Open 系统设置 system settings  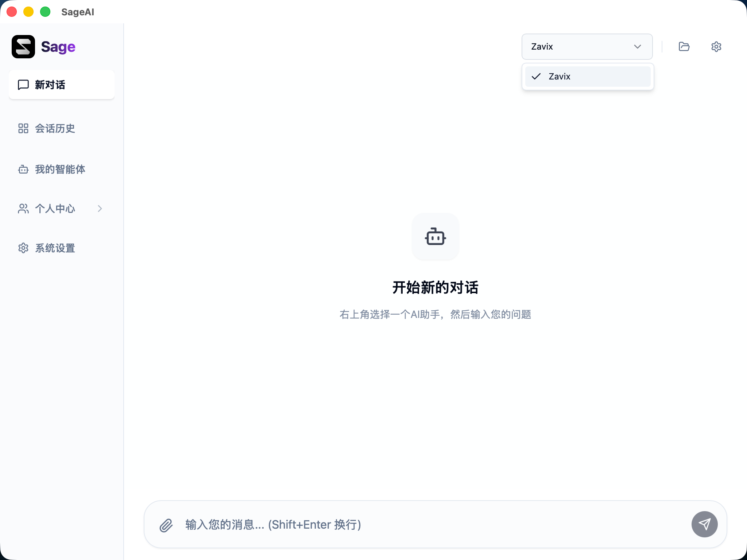click(55, 248)
